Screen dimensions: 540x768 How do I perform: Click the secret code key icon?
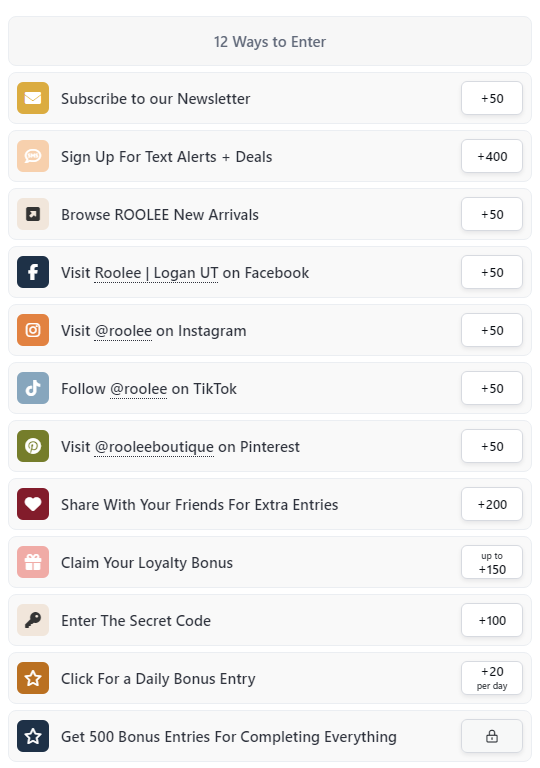tap(33, 620)
